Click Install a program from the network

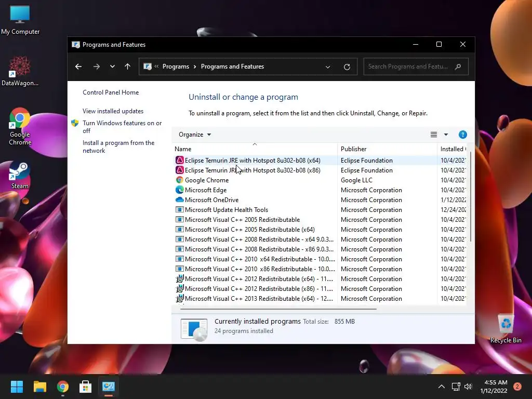(x=118, y=147)
